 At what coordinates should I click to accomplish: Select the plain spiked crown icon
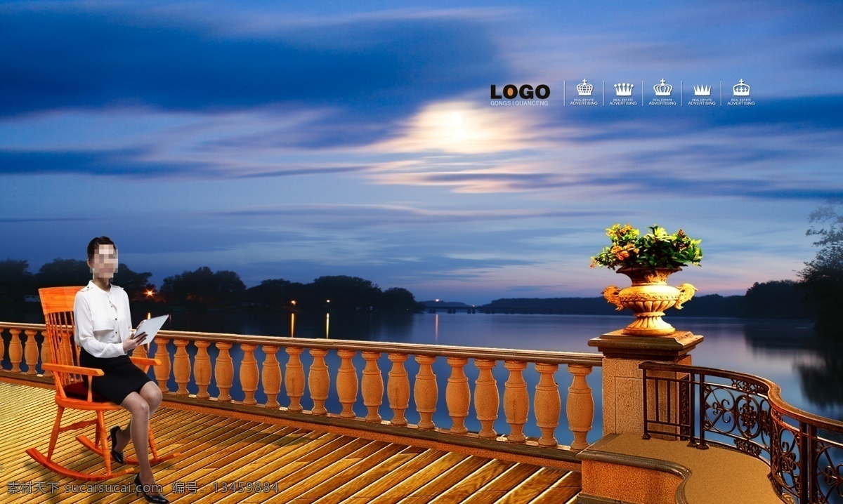click(702, 90)
